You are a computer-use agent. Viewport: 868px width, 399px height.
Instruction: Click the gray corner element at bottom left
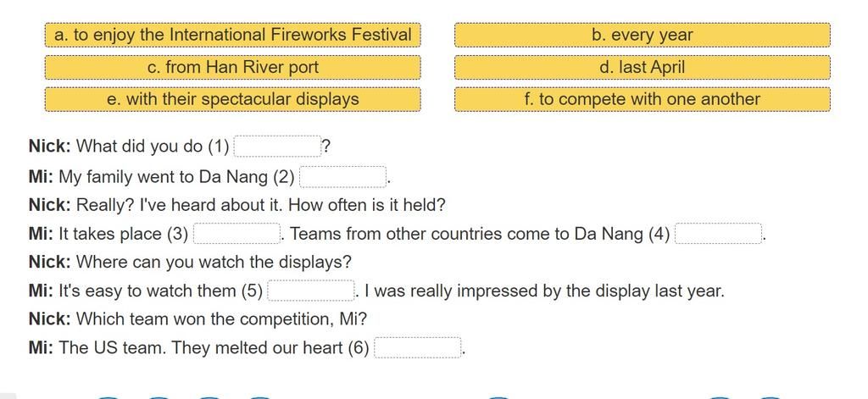click(x=8, y=396)
